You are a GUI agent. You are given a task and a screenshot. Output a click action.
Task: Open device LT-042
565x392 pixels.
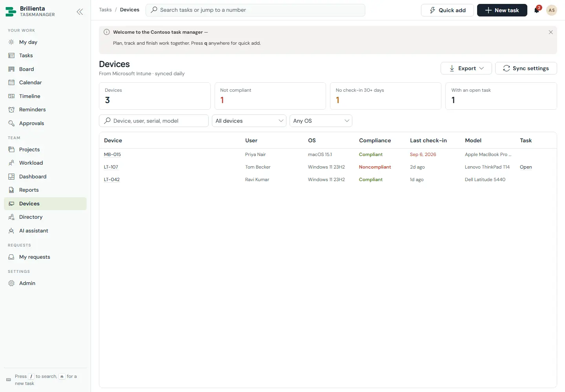click(x=112, y=180)
